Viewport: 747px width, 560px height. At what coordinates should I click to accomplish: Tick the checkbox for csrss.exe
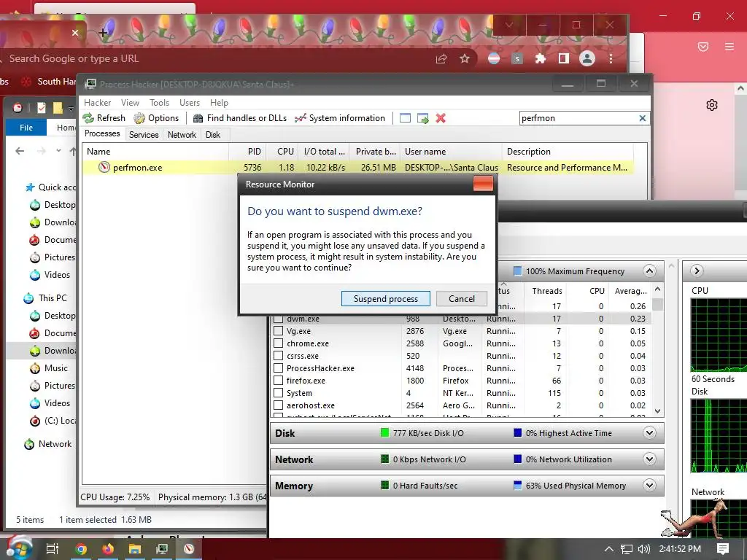278,356
